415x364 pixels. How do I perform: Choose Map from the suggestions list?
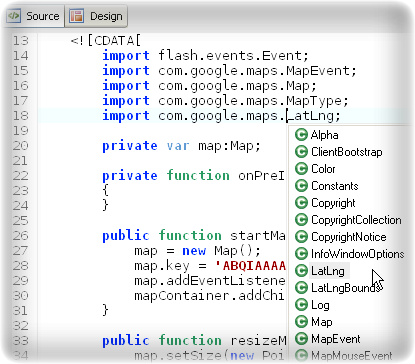pos(322,322)
